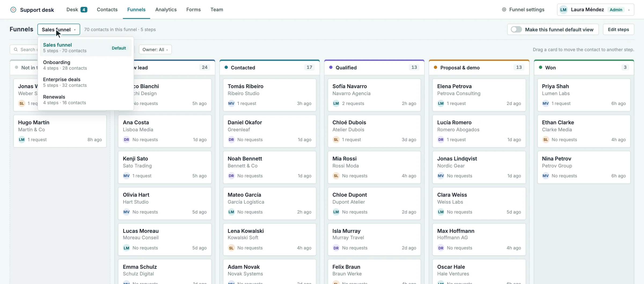Open the Elena Petrova contact card
Viewport: 644px width, 284px height.
479,95
